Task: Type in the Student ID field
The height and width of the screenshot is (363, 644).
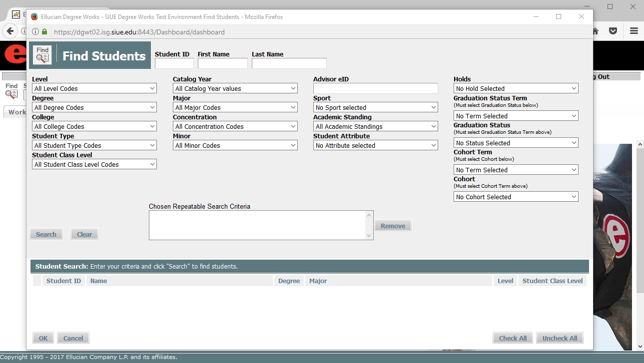Action: click(x=174, y=63)
